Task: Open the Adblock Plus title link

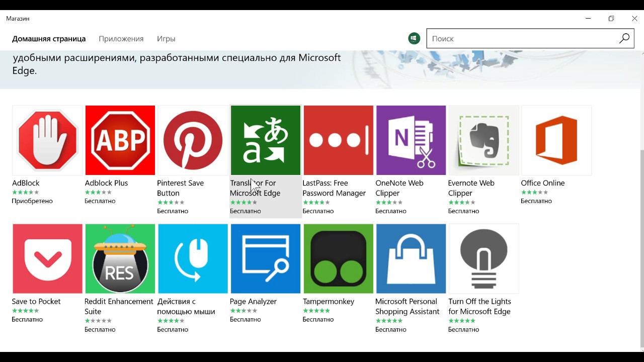Action: click(106, 183)
